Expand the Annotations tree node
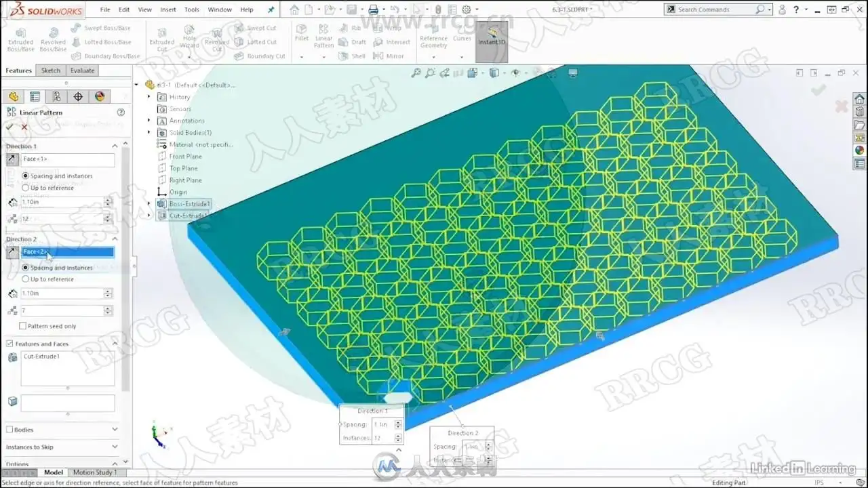This screenshot has width=868, height=488. [149, 121]
